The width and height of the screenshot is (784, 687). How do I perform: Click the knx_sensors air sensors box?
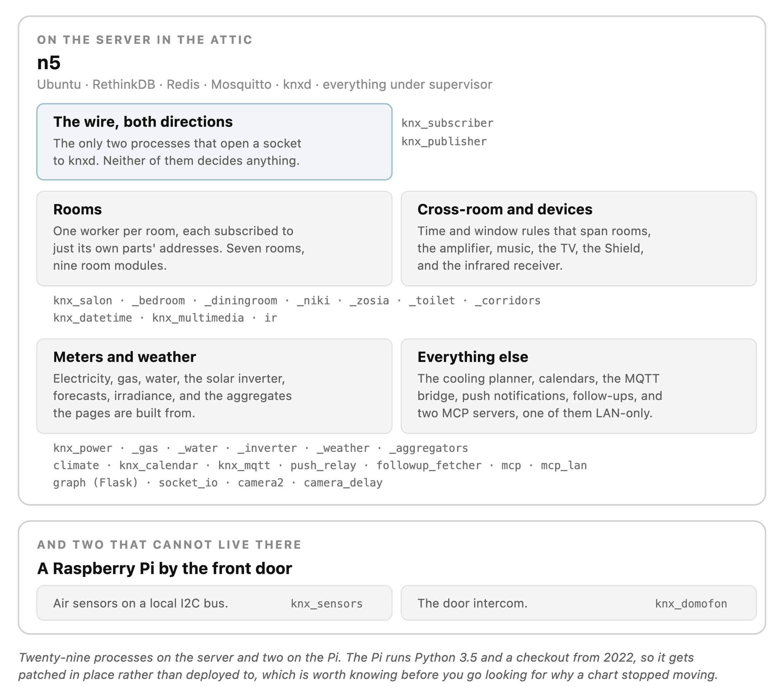coord(214,603)
